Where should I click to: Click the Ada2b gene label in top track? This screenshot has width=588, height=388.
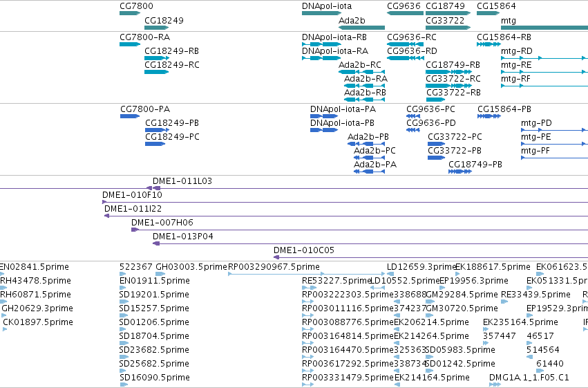click(352, 21)
